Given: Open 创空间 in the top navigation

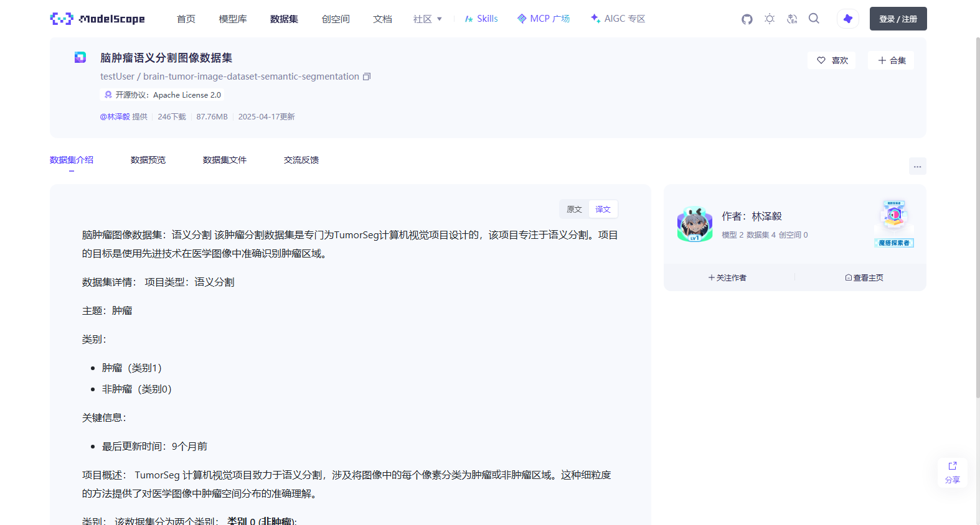Looking at the screenshot, I should (336, 19).
